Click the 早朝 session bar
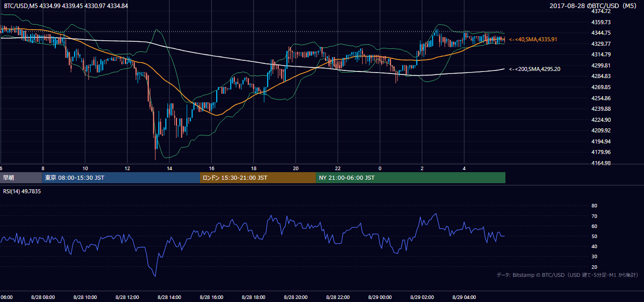The height and width of the screenshot is (302, 644). click(21, 178)
